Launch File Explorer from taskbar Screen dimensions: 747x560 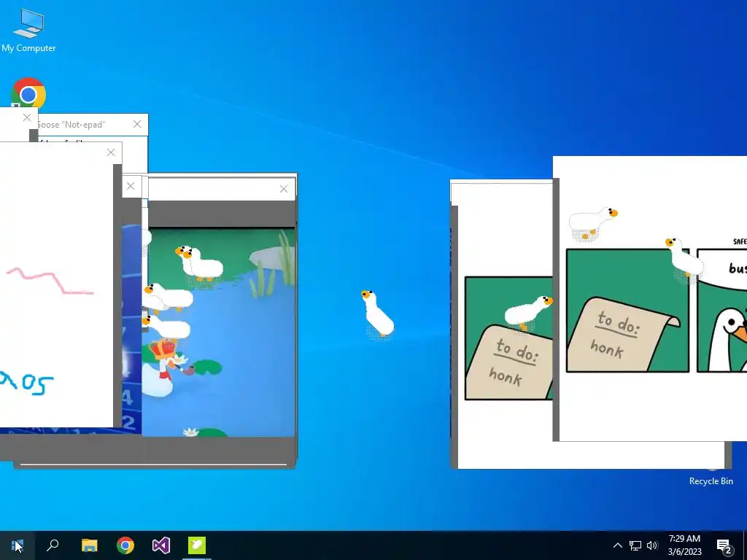(x=89, y=545)
